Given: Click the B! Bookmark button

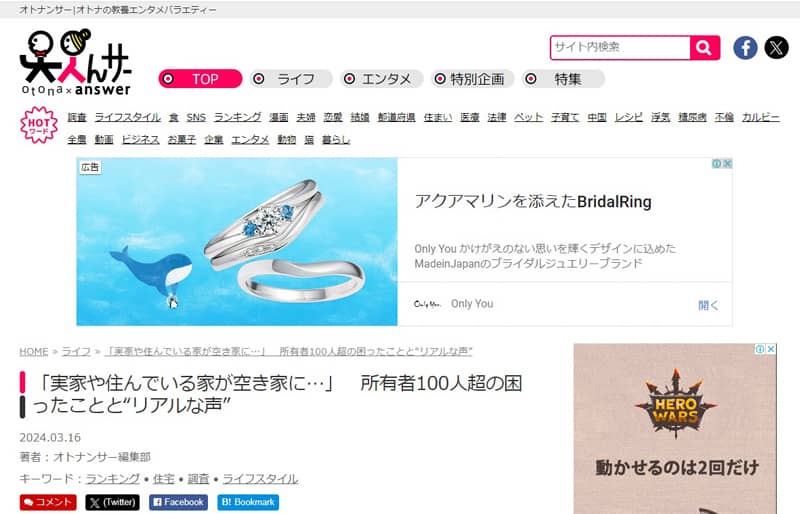Looking at the screenshot, I should coord(248,502).
